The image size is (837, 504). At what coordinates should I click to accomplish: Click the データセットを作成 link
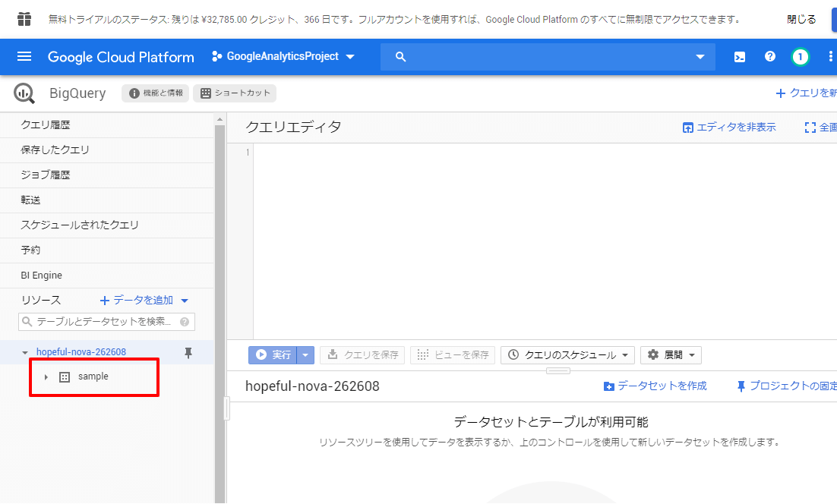[x=655, y=386]
